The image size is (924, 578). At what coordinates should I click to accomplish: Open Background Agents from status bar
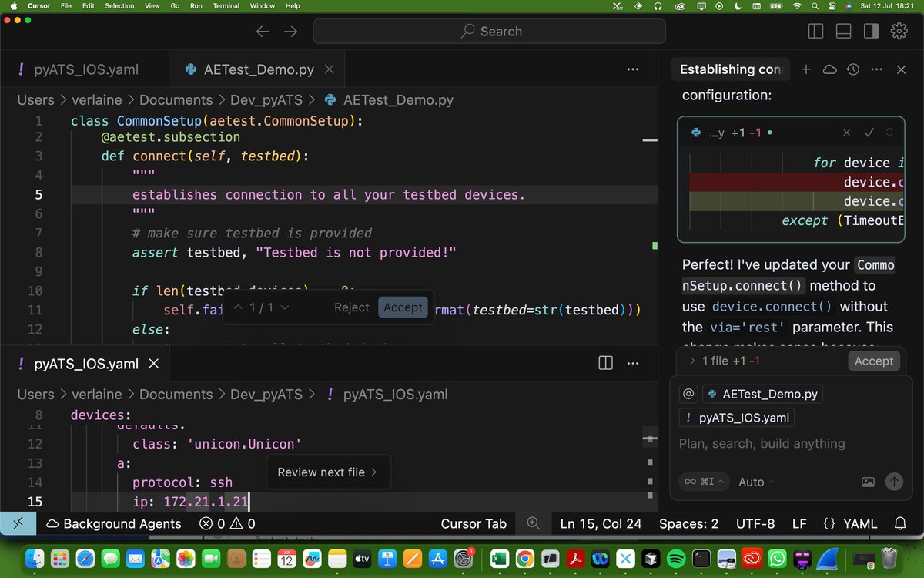point(114,523)
